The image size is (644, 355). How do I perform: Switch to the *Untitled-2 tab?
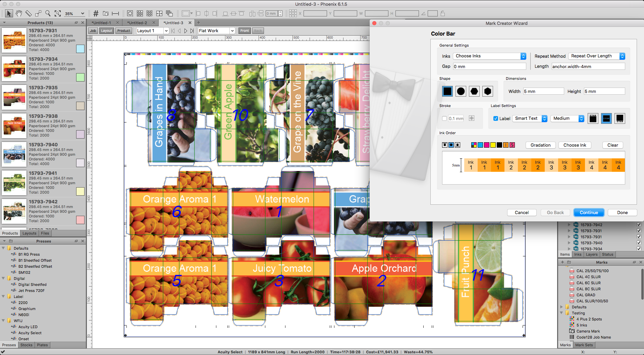(137, 22)
